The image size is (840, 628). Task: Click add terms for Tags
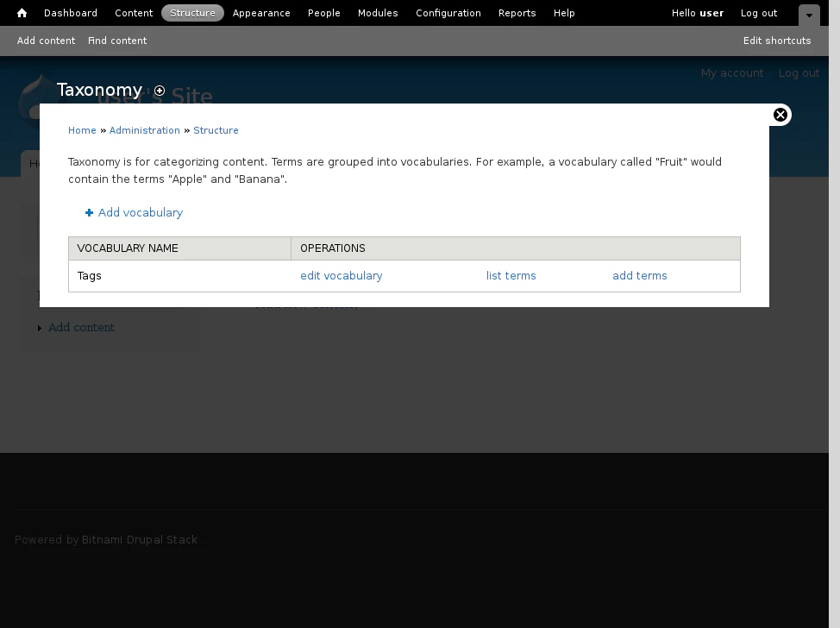point(640,276)
